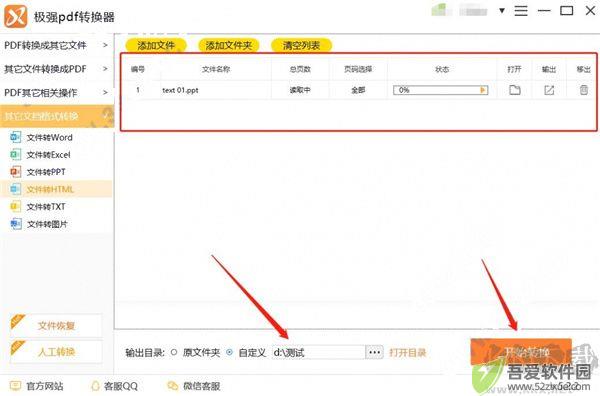Click 打开目录 link
Viewport: 600px width, 396px height.
[x=408, y=352]
